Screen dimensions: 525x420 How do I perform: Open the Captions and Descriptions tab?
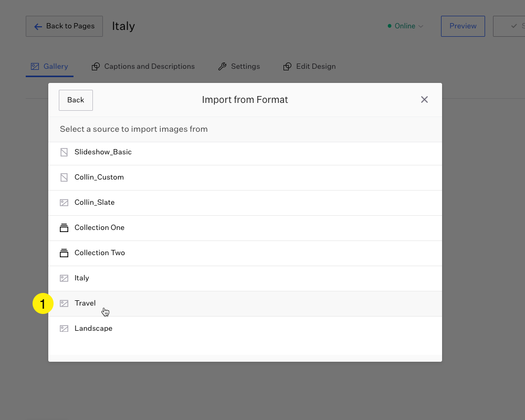[x=143, y=66]
